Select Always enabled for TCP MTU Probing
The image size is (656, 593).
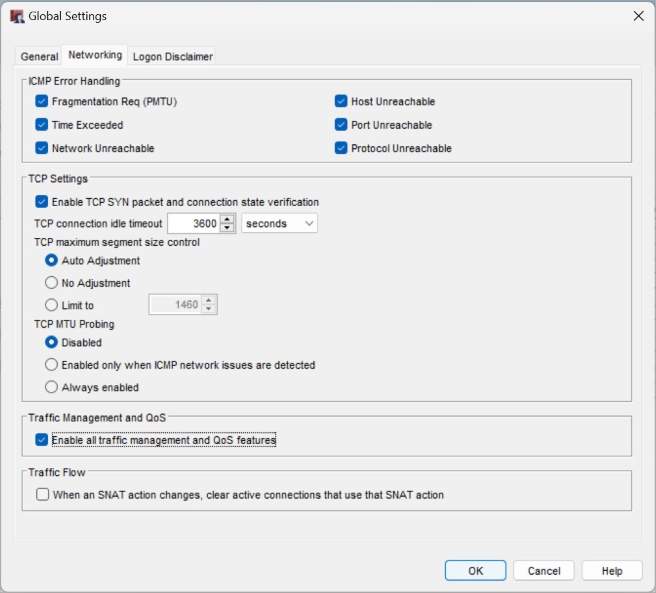[x=52, y=387]
